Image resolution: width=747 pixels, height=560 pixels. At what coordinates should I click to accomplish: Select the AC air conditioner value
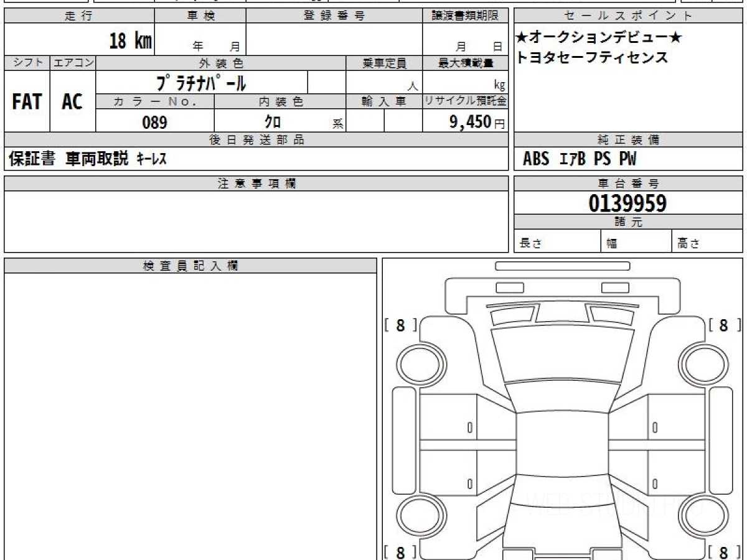(72, 101)
